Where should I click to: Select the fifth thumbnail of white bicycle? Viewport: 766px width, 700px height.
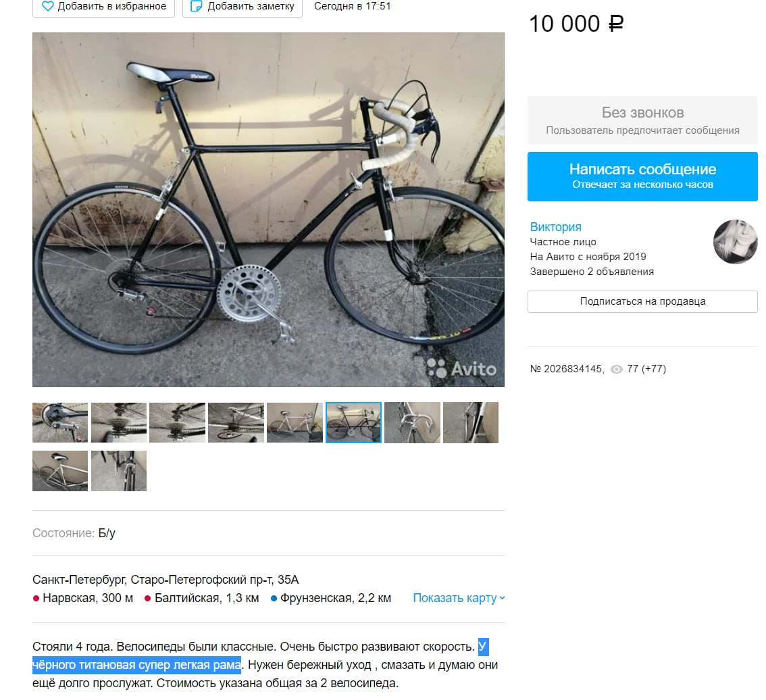[295, 422]
